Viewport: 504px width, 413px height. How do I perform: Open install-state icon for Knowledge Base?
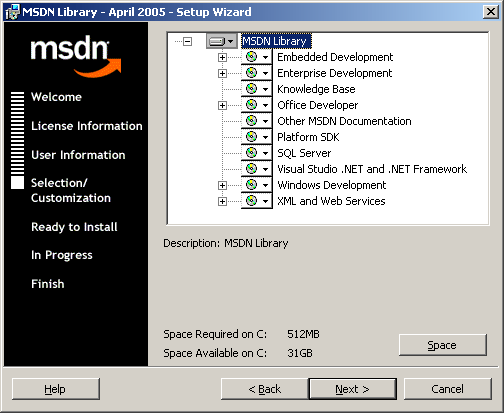(x=257, y=89)
